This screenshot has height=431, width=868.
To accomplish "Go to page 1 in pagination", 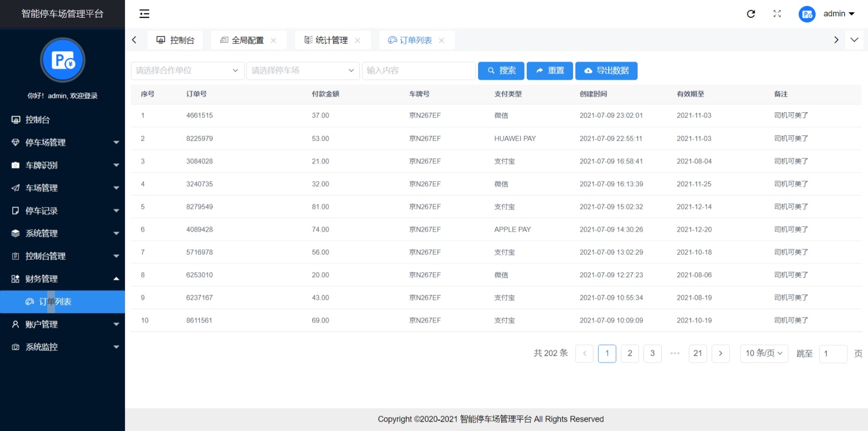I will 607,353.
